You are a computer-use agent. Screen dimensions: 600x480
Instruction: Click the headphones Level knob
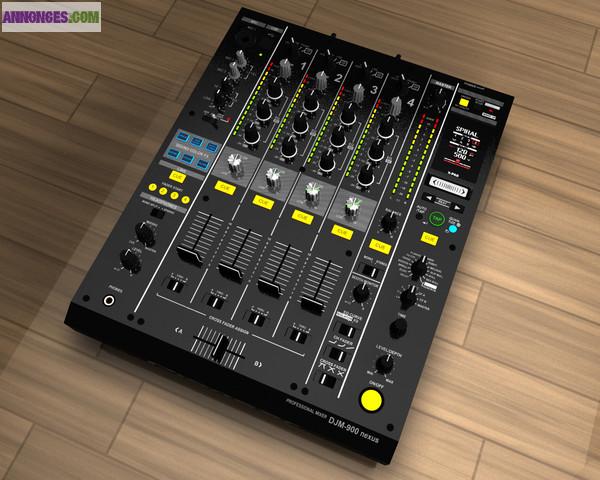(x=130, y=260)
